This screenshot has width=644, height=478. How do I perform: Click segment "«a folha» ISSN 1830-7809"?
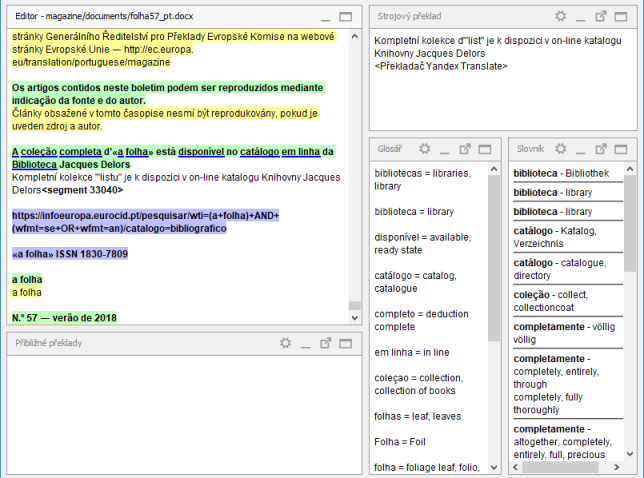pyautogui.click(x=70, y=254)
